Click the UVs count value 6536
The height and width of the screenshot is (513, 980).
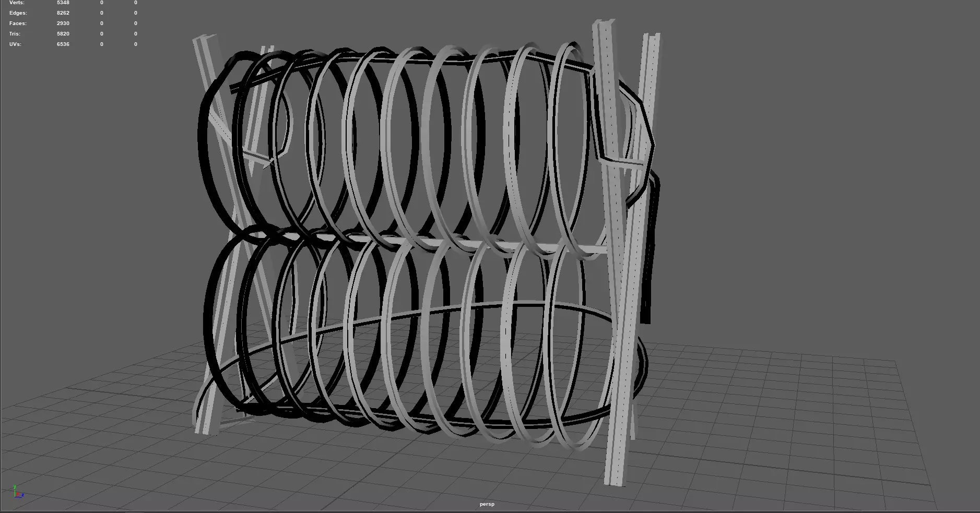(63, 44)
